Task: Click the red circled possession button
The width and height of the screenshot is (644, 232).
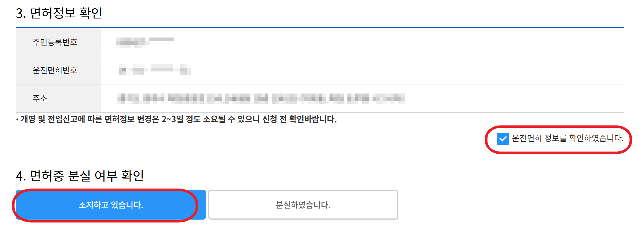Action: (x=110, y=205)
